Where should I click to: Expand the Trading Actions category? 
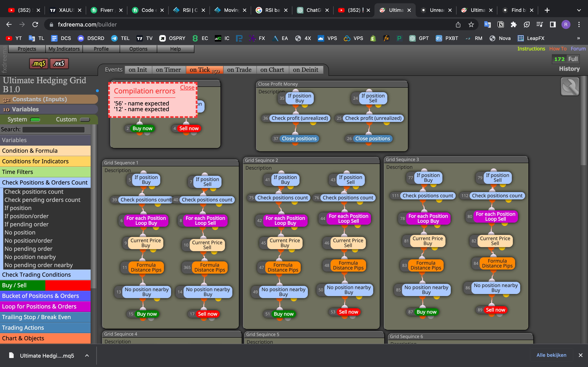click(x=45, y=328)
